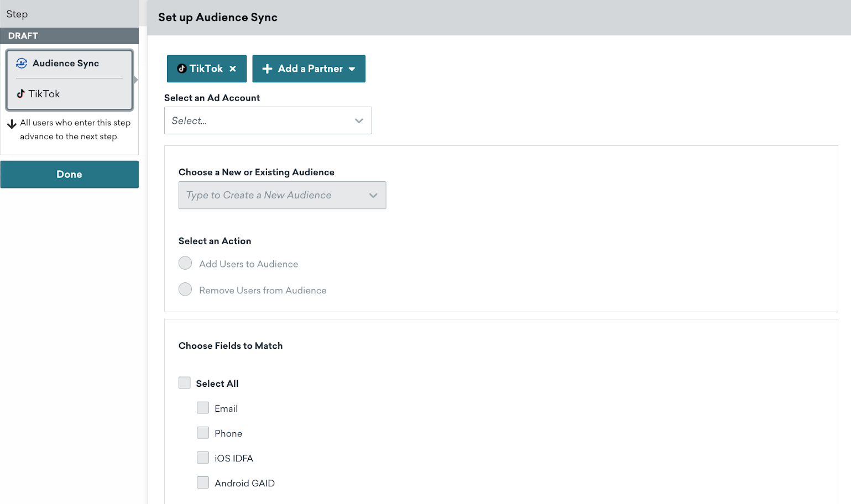This screenshot has height=504, width=851.
Task: Click the Type to Create a New Audience field
Action: coord(282,195)
